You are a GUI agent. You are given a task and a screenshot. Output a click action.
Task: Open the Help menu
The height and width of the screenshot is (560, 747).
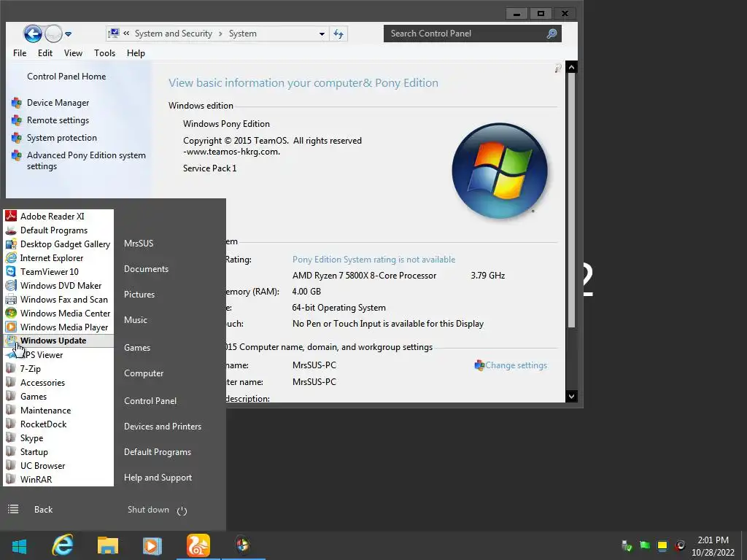point(136,53)
